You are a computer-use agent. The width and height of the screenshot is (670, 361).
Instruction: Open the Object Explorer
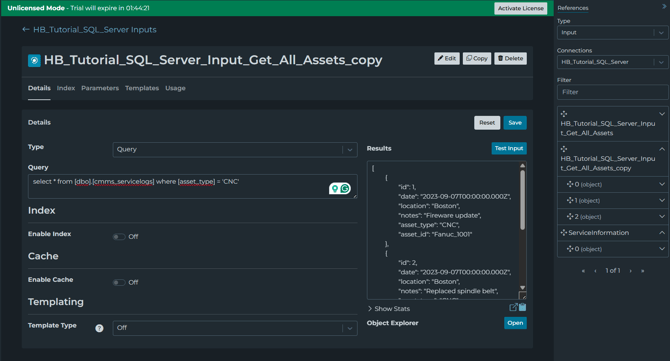click(x=515, y=323)
